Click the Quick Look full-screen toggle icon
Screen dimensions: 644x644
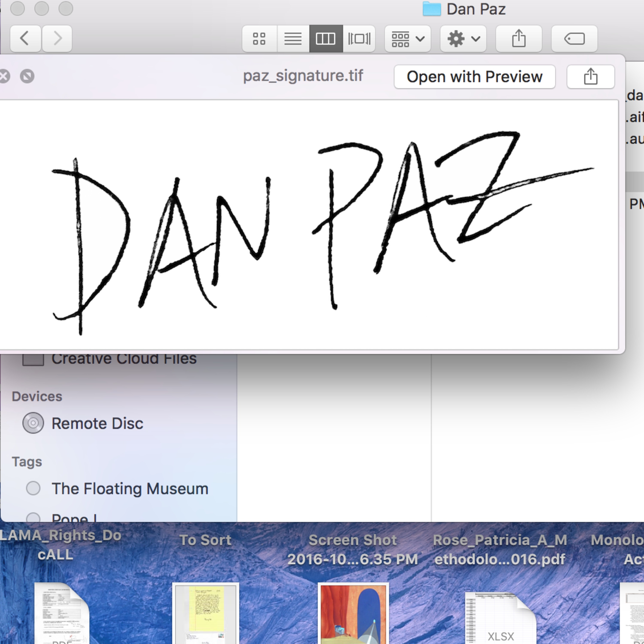27,76
